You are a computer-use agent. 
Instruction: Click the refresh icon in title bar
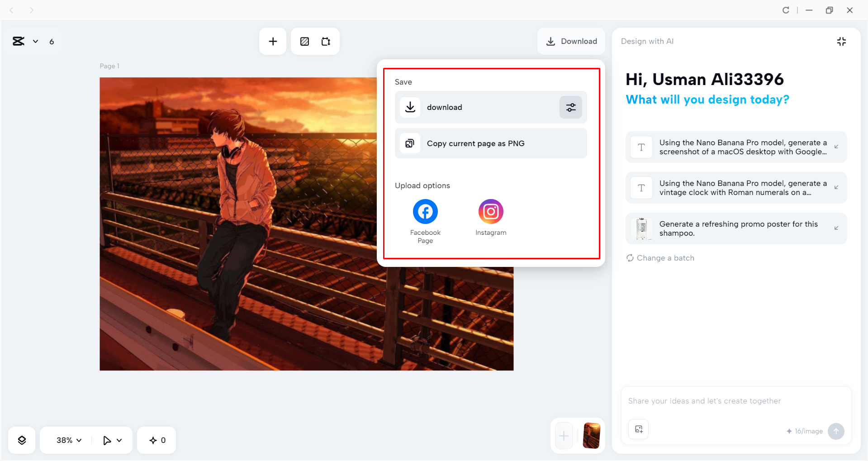coord(786,10)
